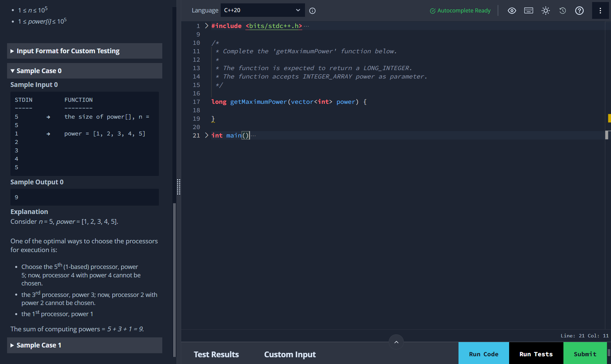Open keyboard shortcuts icon
611x364 pixels.
[x=529, y=11]
